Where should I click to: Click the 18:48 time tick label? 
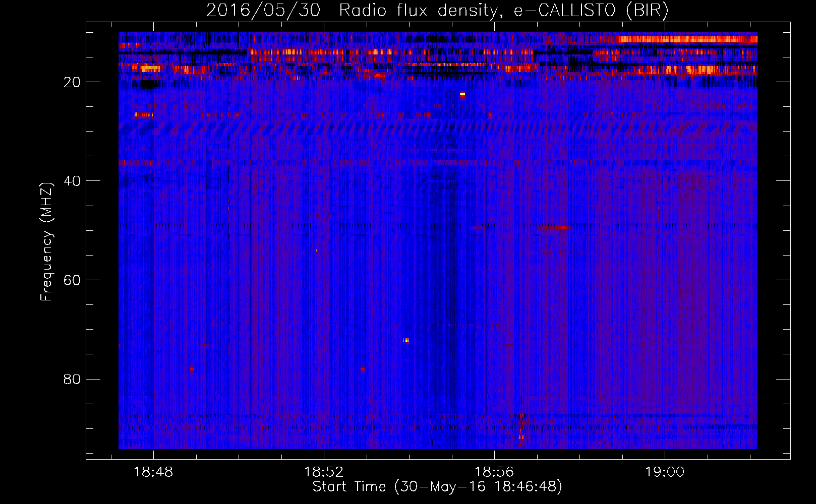(x=153, y=472)
